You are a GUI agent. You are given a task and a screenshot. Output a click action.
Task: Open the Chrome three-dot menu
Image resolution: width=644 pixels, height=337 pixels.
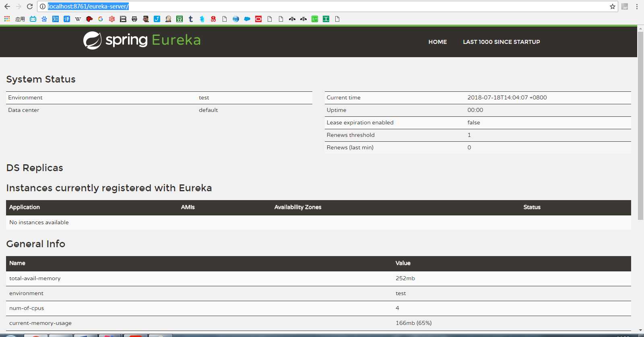[637, 6]
